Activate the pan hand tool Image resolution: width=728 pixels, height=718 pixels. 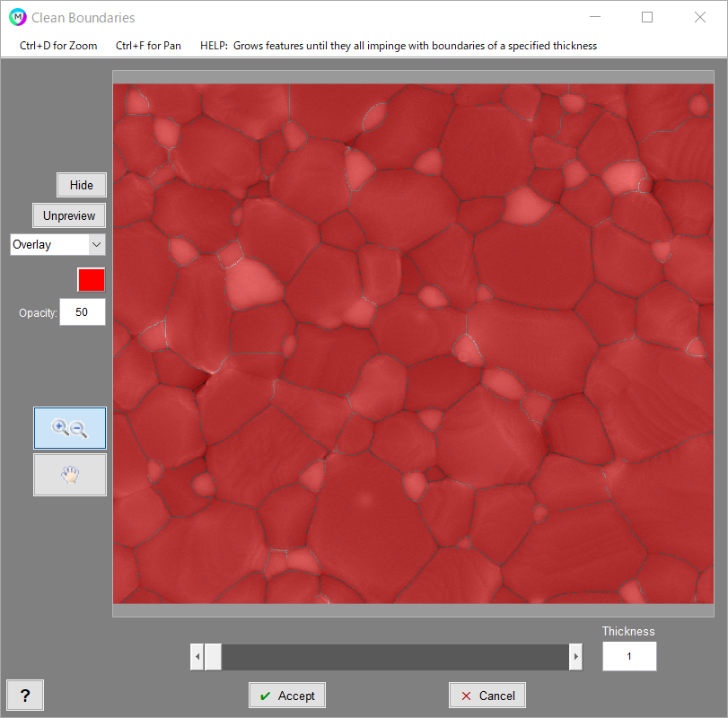coord(70,475)
